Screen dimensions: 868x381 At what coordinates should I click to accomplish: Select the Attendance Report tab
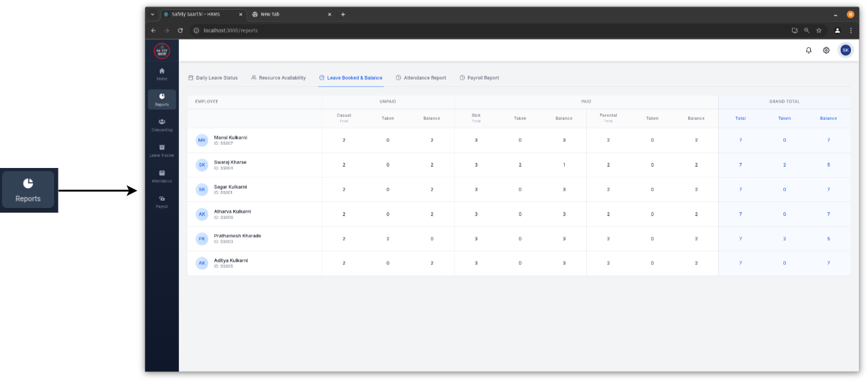[421, 78]
